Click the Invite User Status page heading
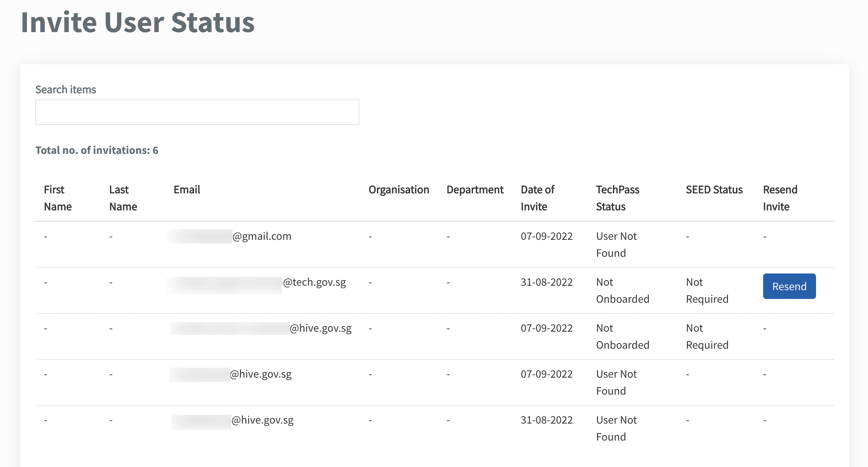Image resolution: width=868 pixels, height=467 pixels. 138,22
